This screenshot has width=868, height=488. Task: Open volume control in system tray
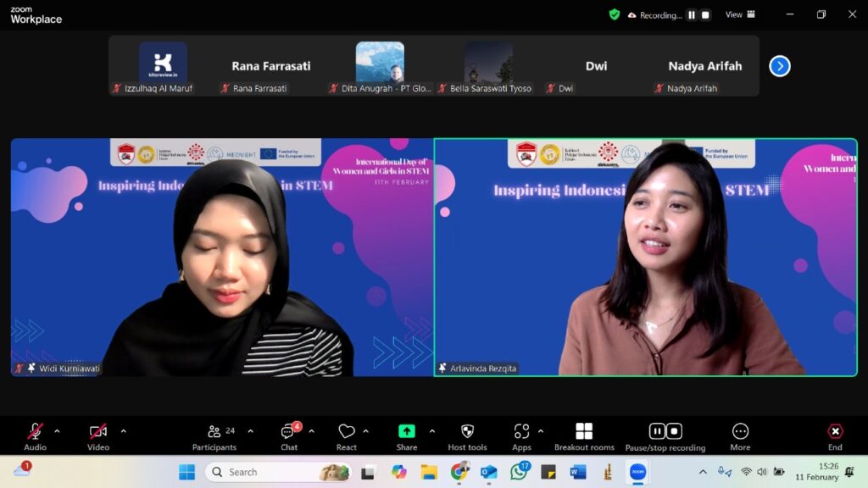point(762,472)
